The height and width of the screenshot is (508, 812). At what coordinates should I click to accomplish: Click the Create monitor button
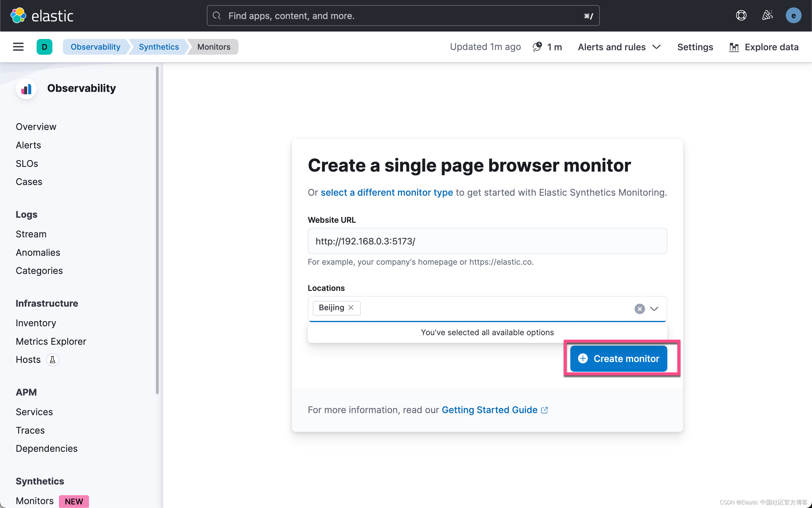tap(618, 358)
